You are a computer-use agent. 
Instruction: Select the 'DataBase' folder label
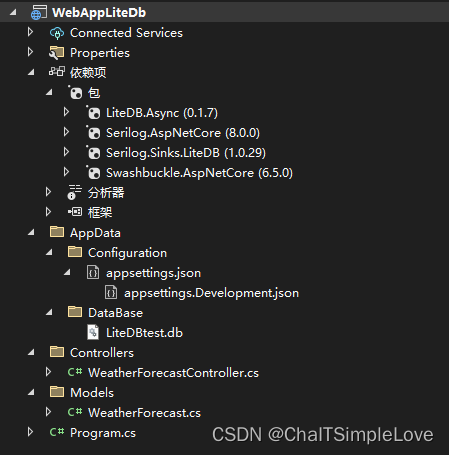pos(115,313)
